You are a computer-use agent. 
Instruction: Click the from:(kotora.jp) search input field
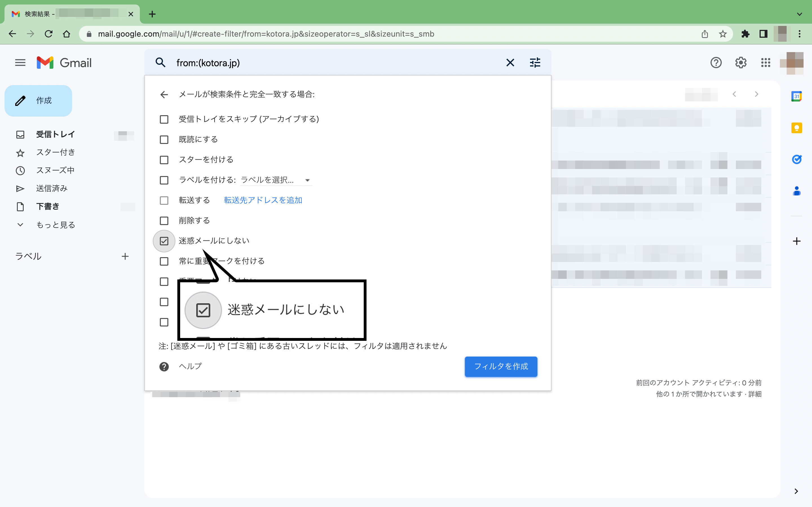(x=334, y=63)
